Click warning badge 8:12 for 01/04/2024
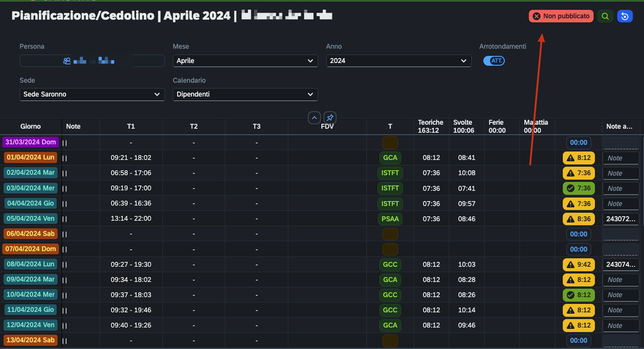Image resolution: width=644 pixels, height=349 pixels. coord(579,158)
